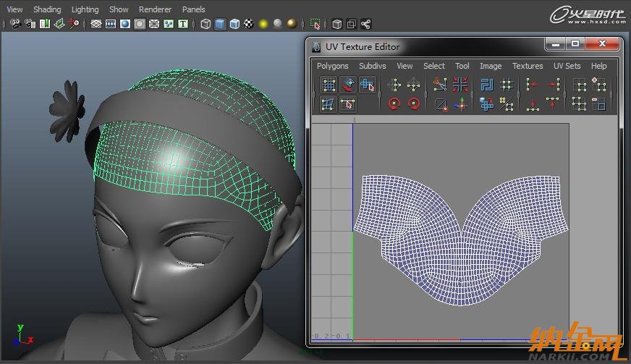Open the UV Sets menu
The image size is (631, 364).
point(567,66)
